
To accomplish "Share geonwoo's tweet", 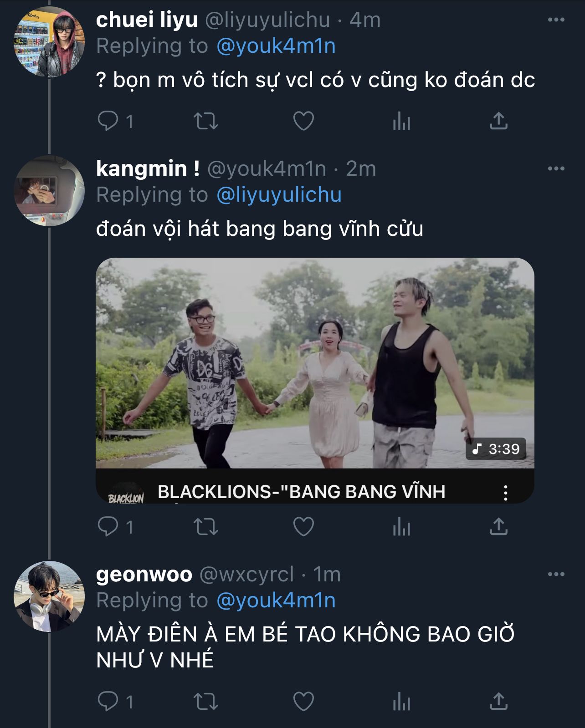I will pyautogui.click(x=498, y=701).
